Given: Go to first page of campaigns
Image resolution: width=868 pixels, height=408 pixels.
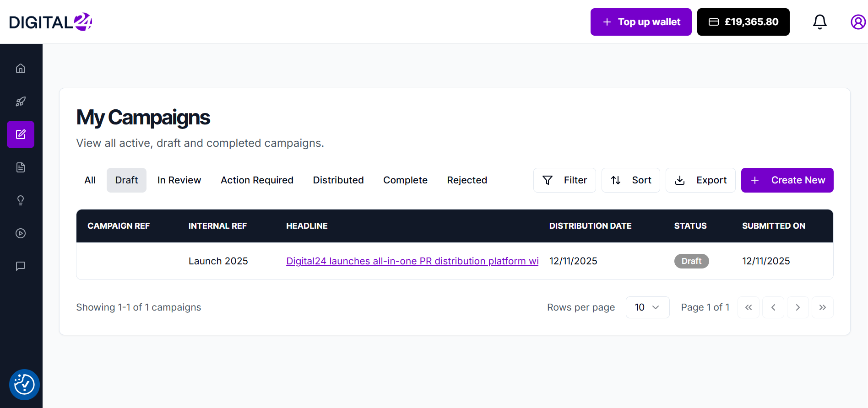Looking at the screenshot, I should point(749,307).
